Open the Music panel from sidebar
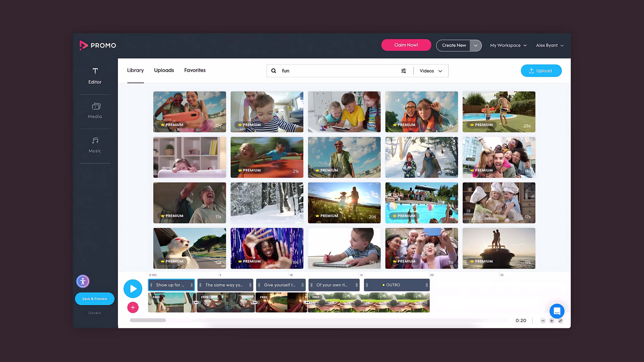Viewport: 644px width, 362px height. click(95, 145)
